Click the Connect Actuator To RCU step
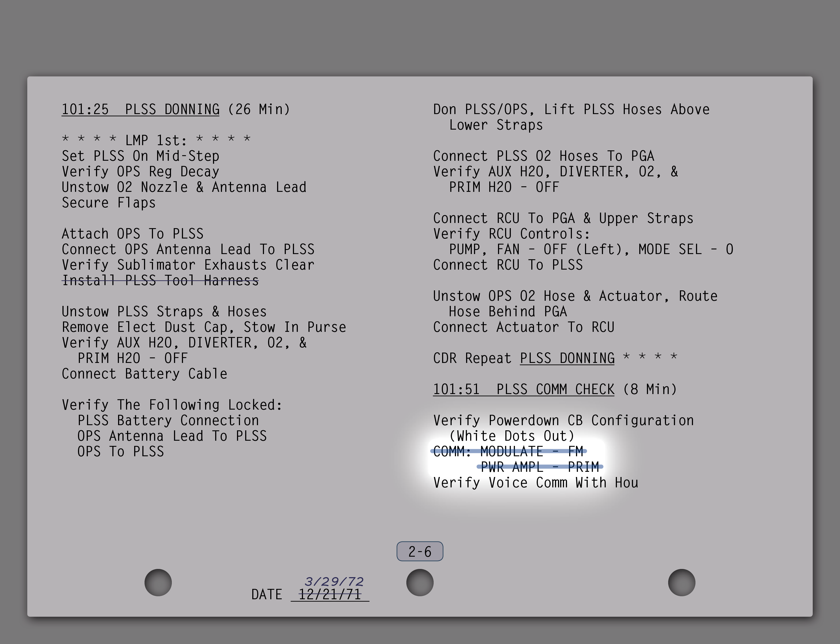The image size is (840, 644). click(524, 327)
